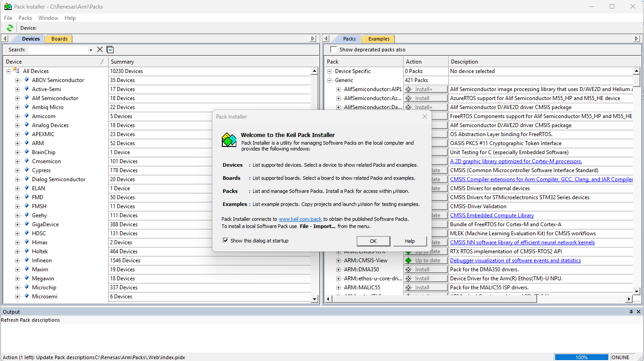
Task: Expand the Infineon device tree node
Action: (18, 260)
